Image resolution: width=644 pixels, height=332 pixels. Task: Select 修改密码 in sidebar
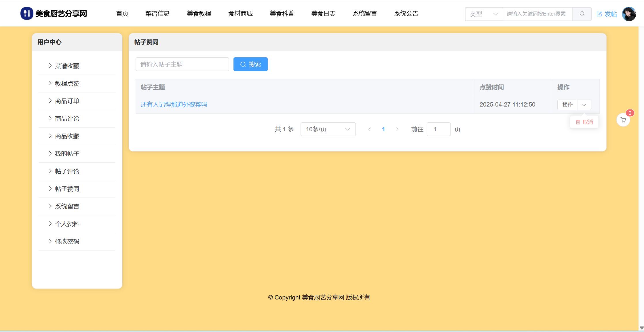(67, 242)
